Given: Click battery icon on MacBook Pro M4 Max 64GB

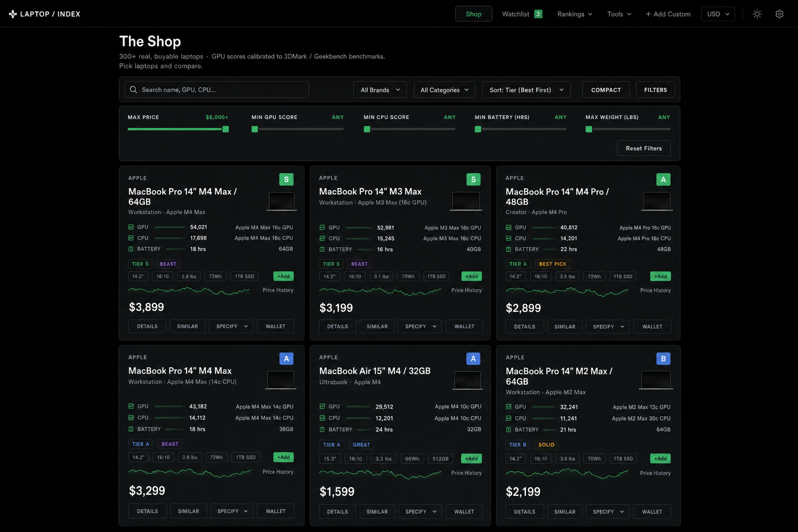Looking at the screenshot, I should [131, 249].
